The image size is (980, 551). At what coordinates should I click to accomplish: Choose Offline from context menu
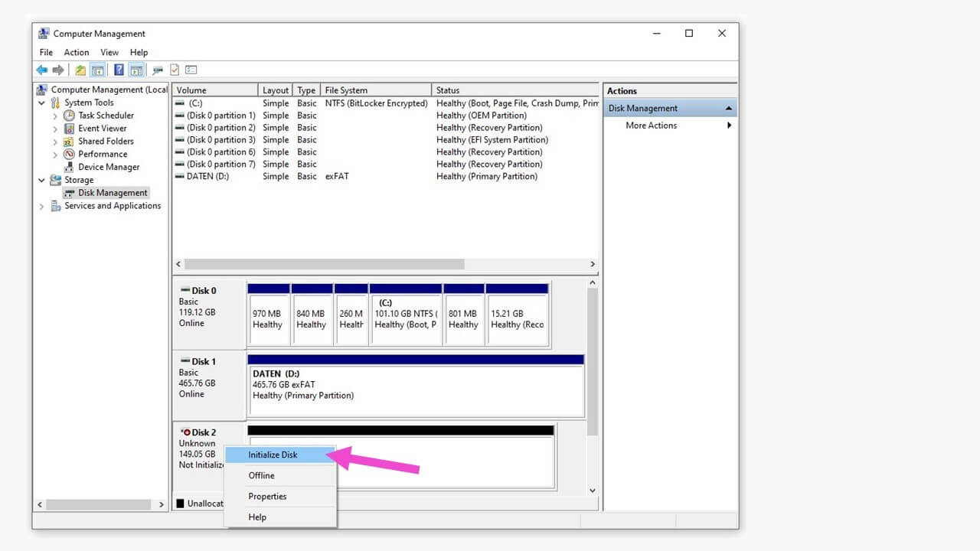tap(280, 475)
